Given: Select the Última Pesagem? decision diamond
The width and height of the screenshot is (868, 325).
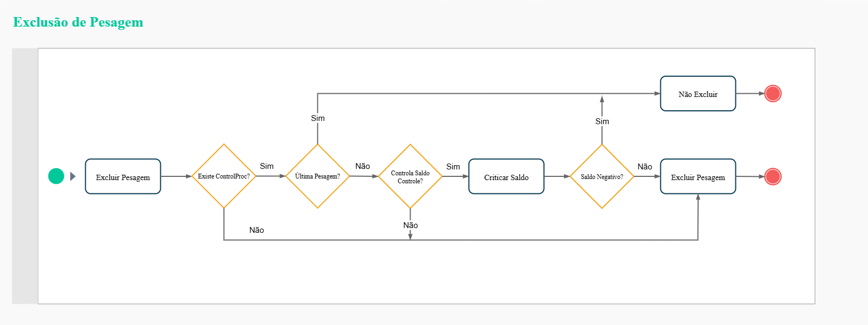Looking at the screenshot, I should tap(317, 176).
